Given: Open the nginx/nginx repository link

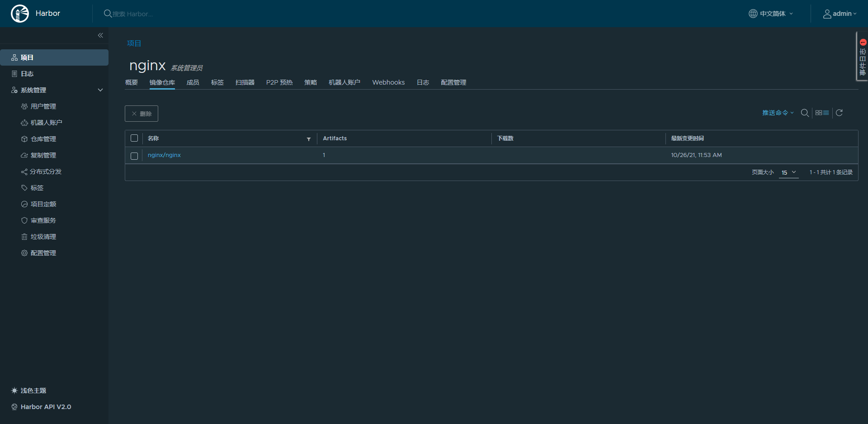Looking at the screenshot, I should 164,155.
